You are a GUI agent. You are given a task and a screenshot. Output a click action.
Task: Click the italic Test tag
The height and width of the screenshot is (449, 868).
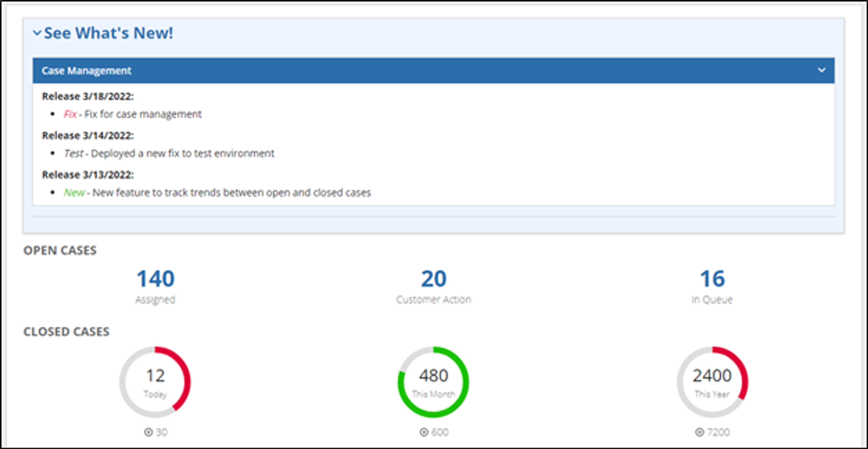point(73,154)
